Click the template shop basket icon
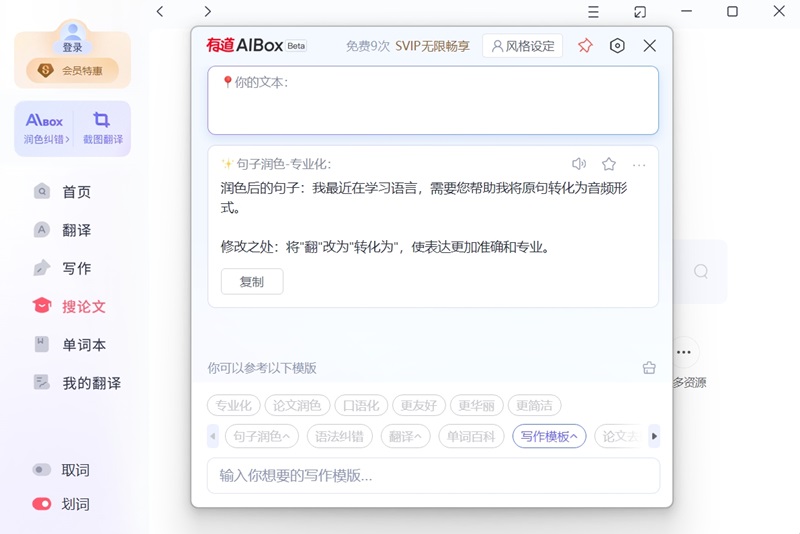This screenshot has width=800, height=534. coord(649,368)
